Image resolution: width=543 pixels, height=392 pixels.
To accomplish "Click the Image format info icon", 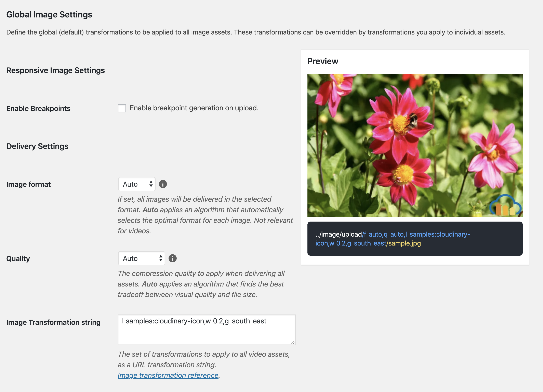I will click(x=163, y=184).
